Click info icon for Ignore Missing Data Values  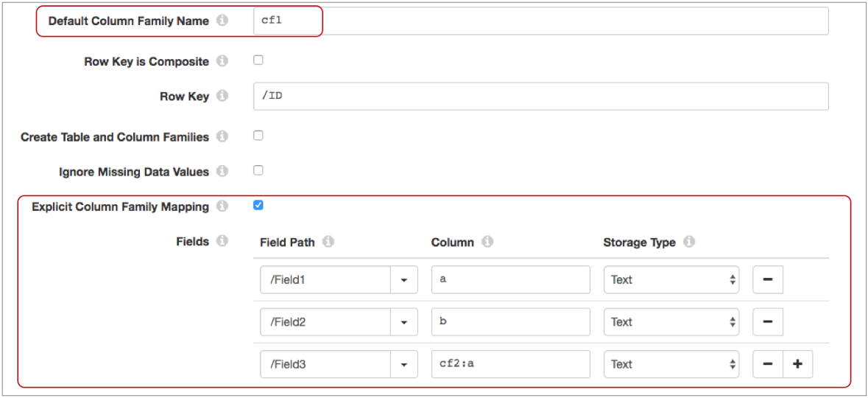coord(222,171)
